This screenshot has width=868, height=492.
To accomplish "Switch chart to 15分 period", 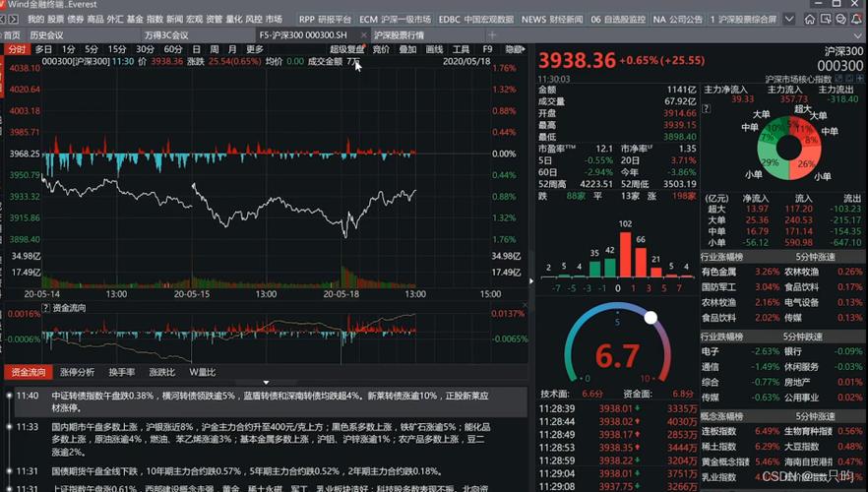I will pos(117,49).
